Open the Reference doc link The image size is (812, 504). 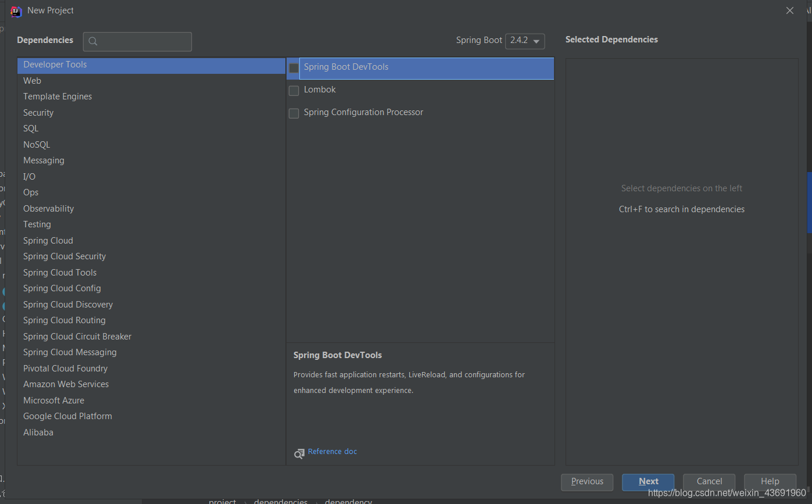point(332,452)
